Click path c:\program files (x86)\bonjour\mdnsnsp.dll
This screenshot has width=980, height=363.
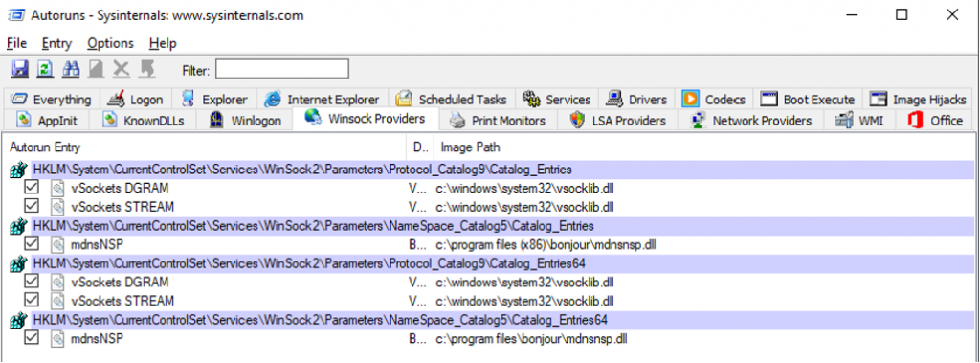coord(546,244)
